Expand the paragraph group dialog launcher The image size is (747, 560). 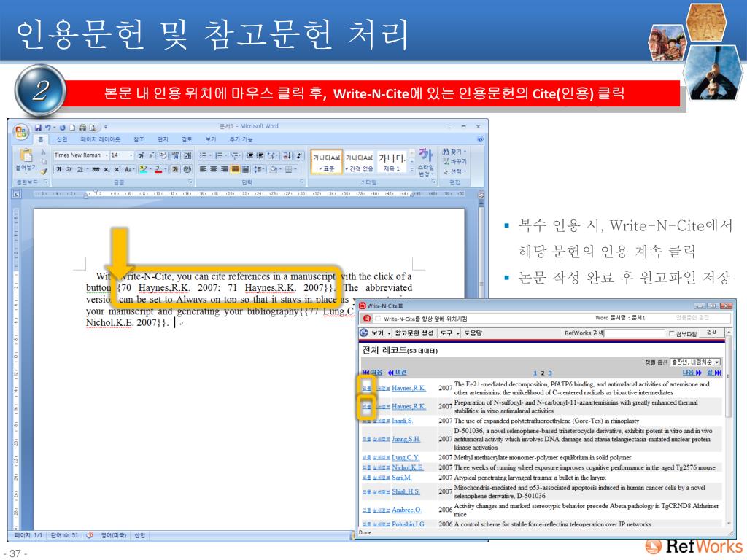coord(302,182)
